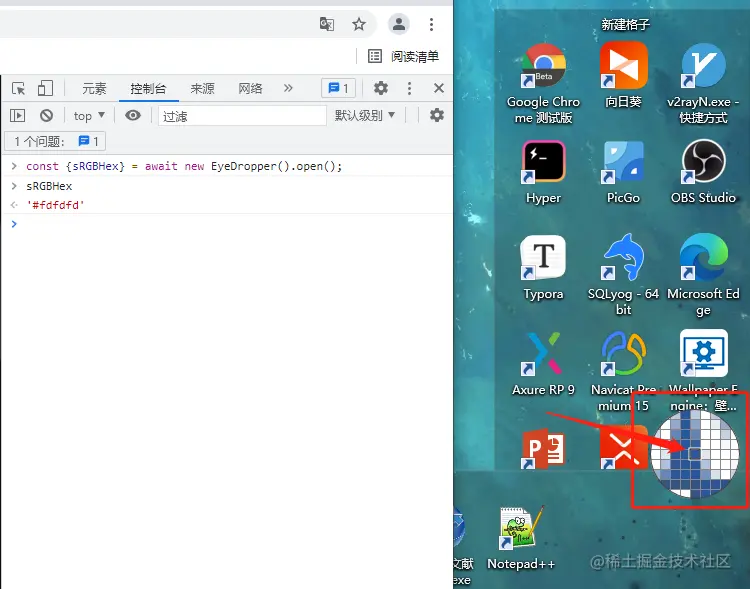Close the DevTools panel
Image resolution: width=750 pixels, height=589 pixels.
pos(439,88)
